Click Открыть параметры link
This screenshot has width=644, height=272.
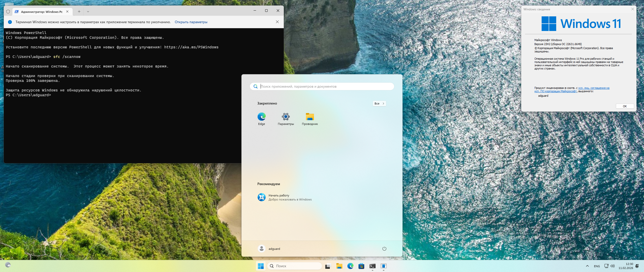(191, 22)
